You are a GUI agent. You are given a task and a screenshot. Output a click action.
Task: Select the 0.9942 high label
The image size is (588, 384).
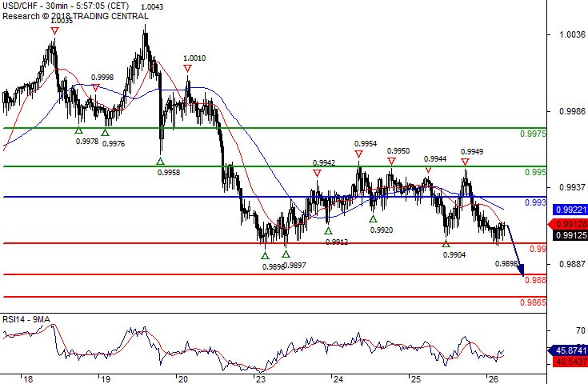pos(324,162)
